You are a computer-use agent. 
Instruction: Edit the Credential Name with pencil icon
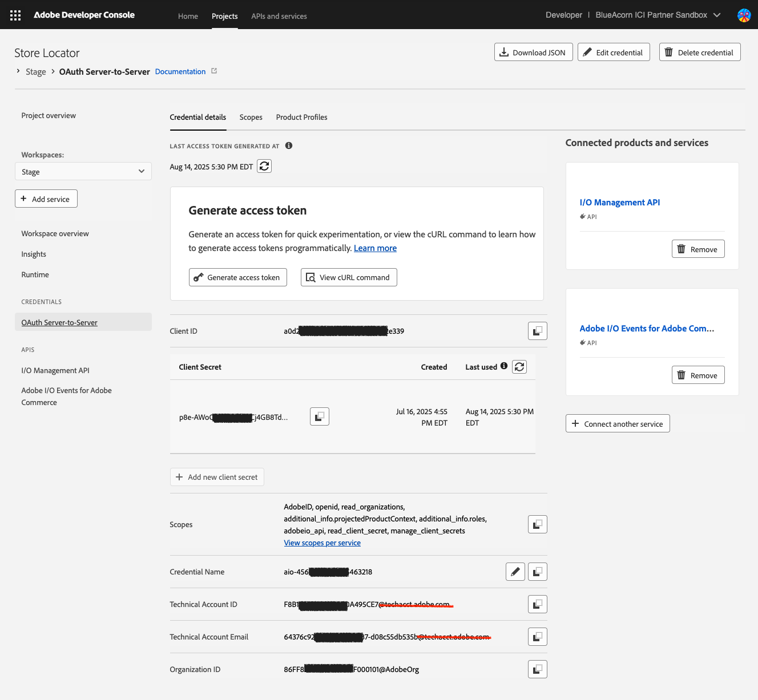[x=515, y=572]
